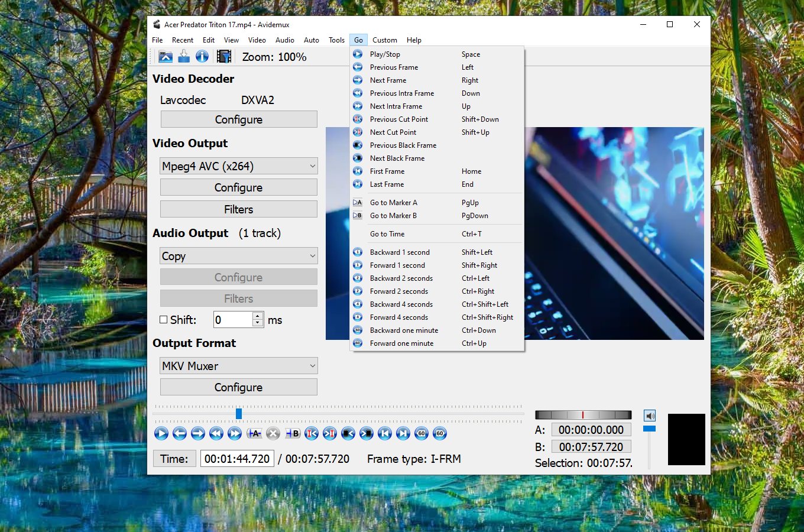Click next black frame button in controls
The height and width of the screenshot is (532, 804).
pyautogui.click(x=367, y=433)
